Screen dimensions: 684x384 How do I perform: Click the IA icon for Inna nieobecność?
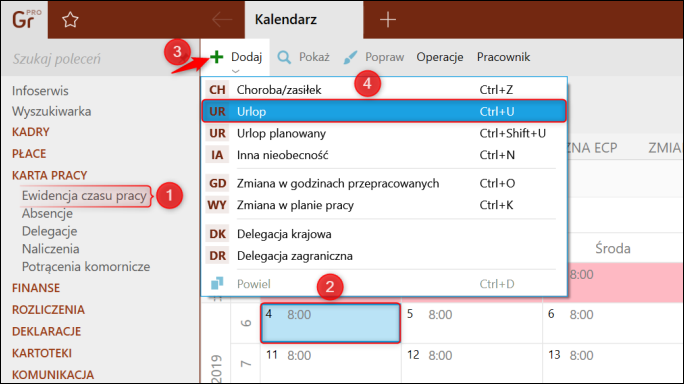click(217, 155)
